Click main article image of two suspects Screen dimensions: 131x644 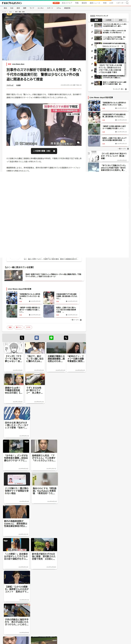click(44, 125)
